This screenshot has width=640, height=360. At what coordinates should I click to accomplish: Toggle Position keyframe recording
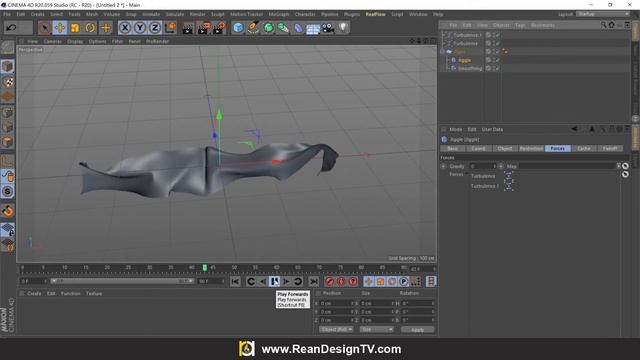(369, 282)
